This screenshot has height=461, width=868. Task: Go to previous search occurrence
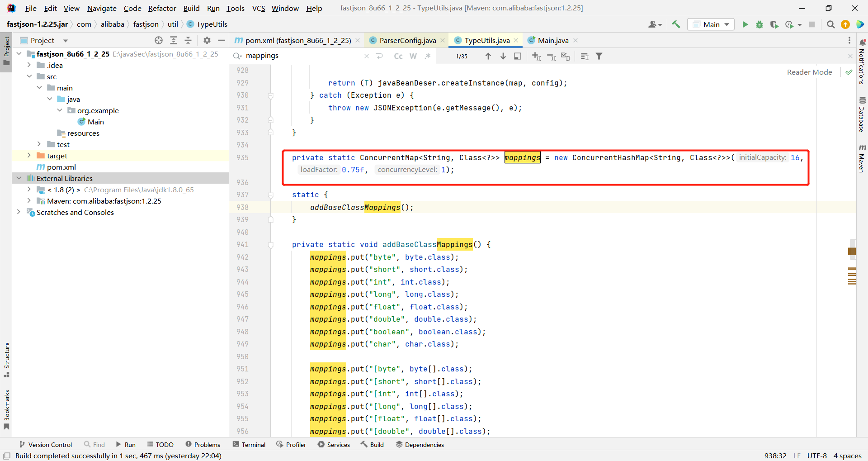pos(488,56)
